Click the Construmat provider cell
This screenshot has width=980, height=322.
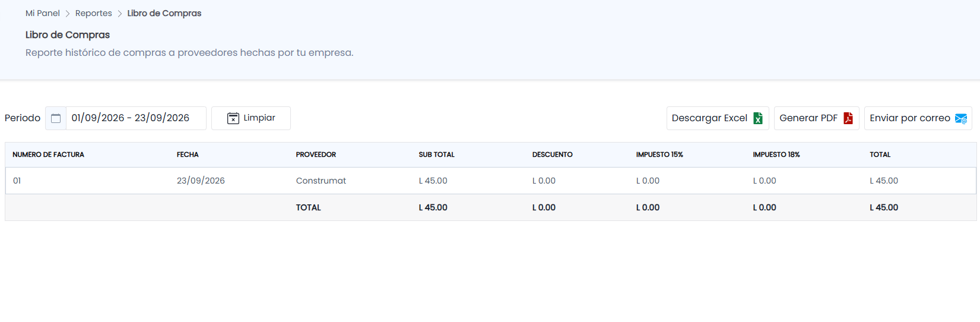click(x=321, y=181)
